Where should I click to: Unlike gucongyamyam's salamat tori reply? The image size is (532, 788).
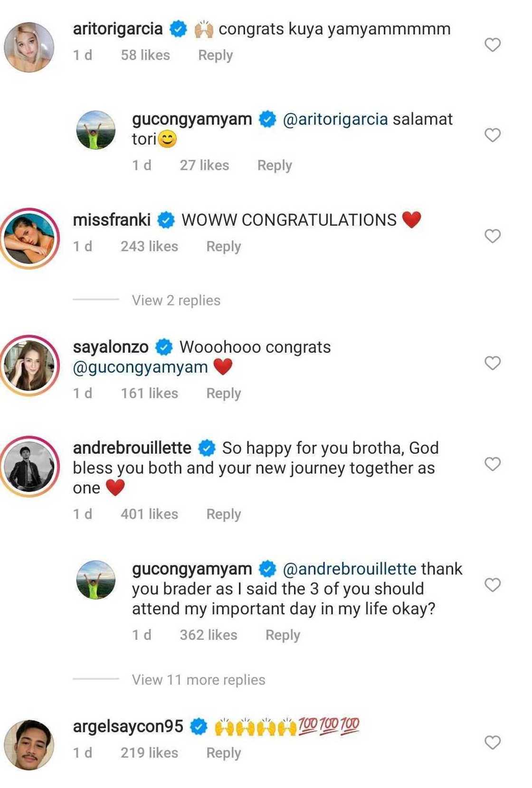coord(492,135)
